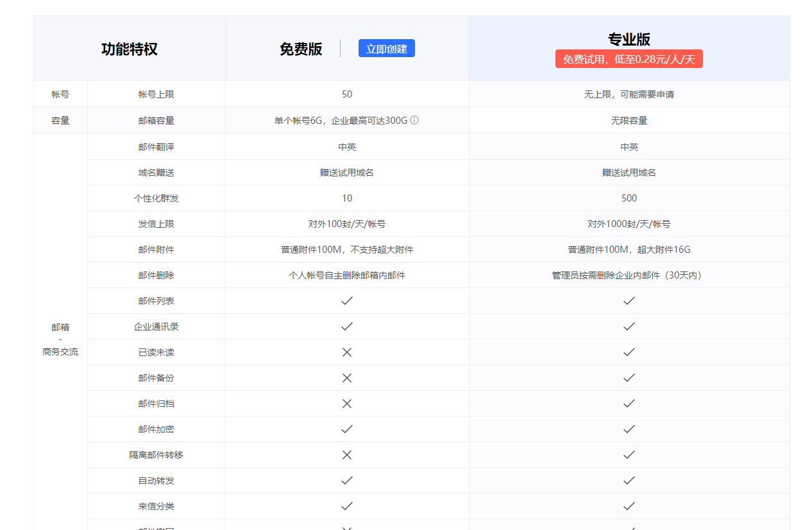Click free version cross for 邮件备份
The width and height of the screenshot is (812, 530).
click(347, 378)
